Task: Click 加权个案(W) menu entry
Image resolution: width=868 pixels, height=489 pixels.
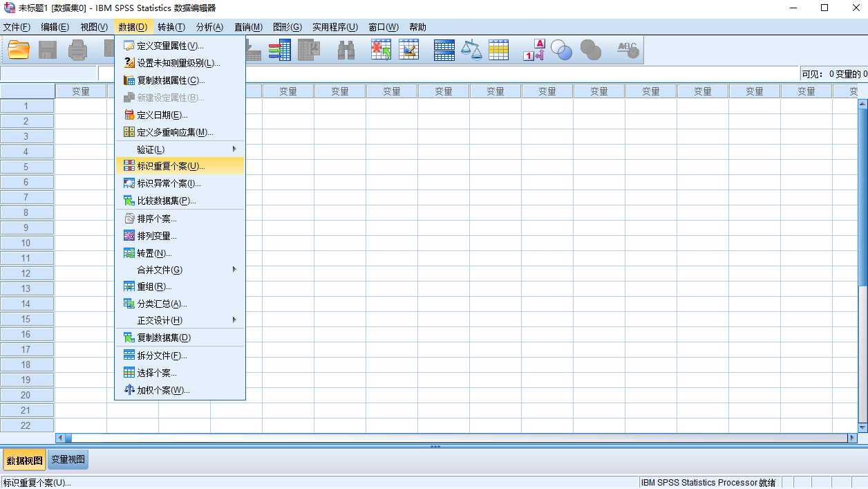Action: (163, 390)
